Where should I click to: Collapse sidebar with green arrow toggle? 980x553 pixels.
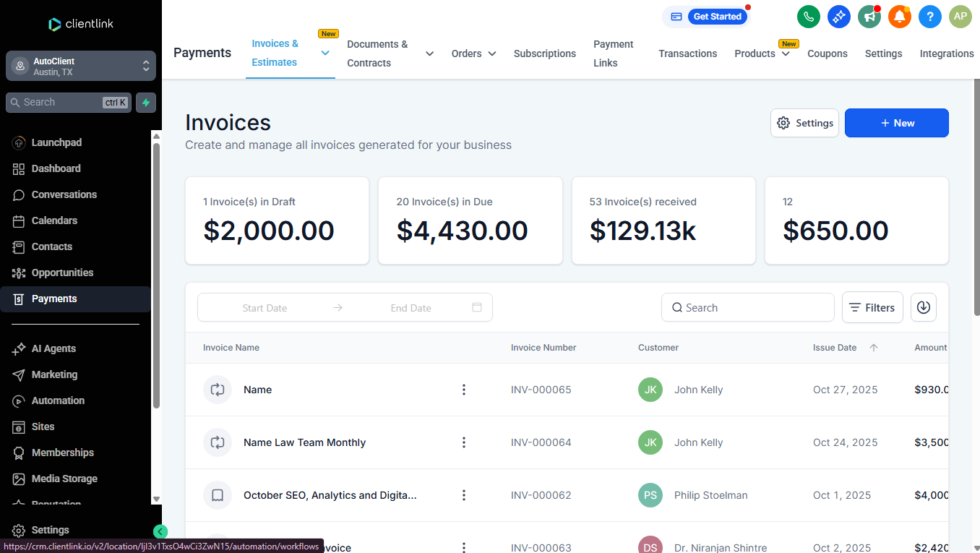pos(160,531)
